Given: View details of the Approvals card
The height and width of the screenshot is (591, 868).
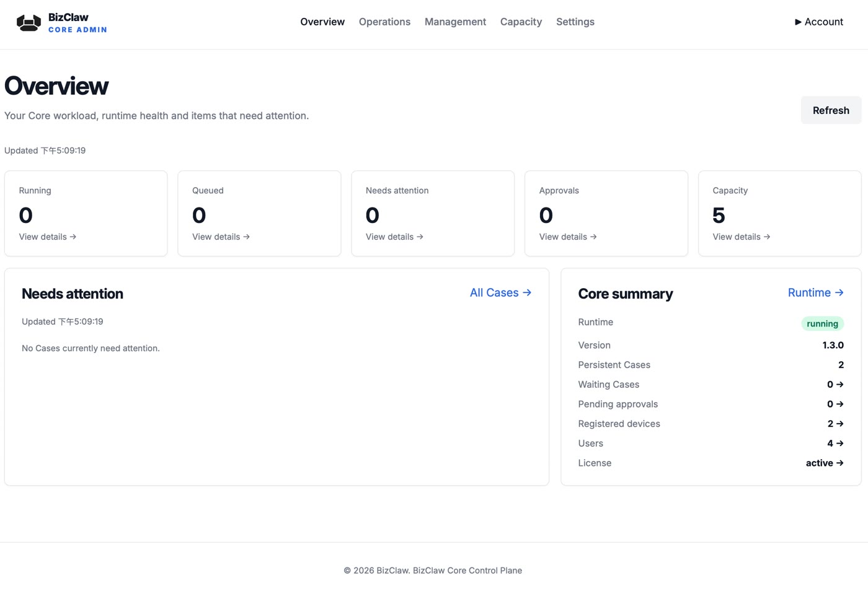Looking at the screenshot, I should tap(569, 237).
